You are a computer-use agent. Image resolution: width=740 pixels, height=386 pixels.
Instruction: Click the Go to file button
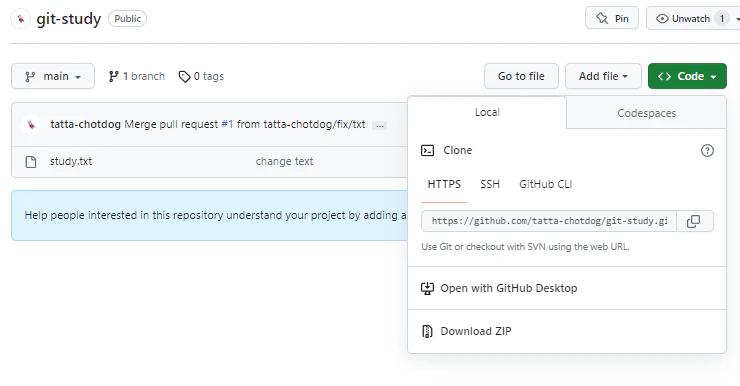coord(521,76)
